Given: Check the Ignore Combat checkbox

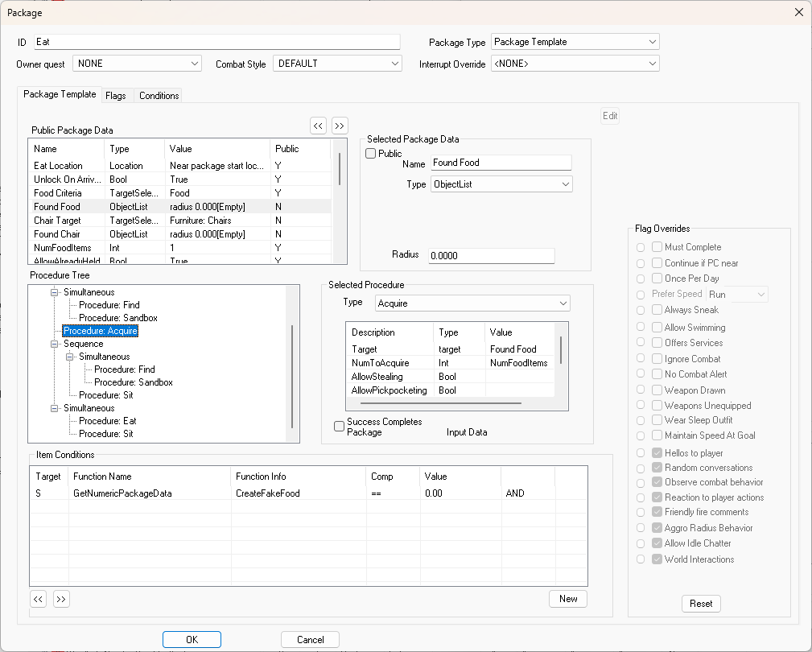Looking at the screenshot, I should tap(657, 359).
